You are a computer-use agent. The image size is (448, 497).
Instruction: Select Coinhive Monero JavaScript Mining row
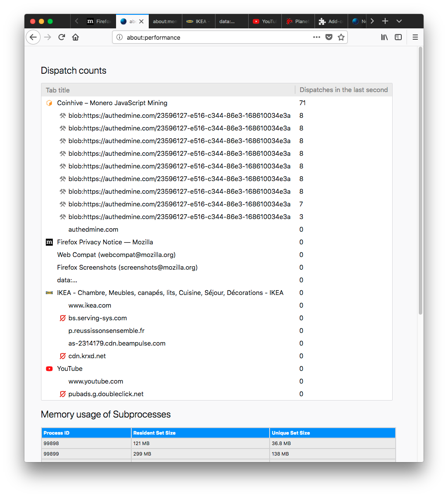(112, 103)
